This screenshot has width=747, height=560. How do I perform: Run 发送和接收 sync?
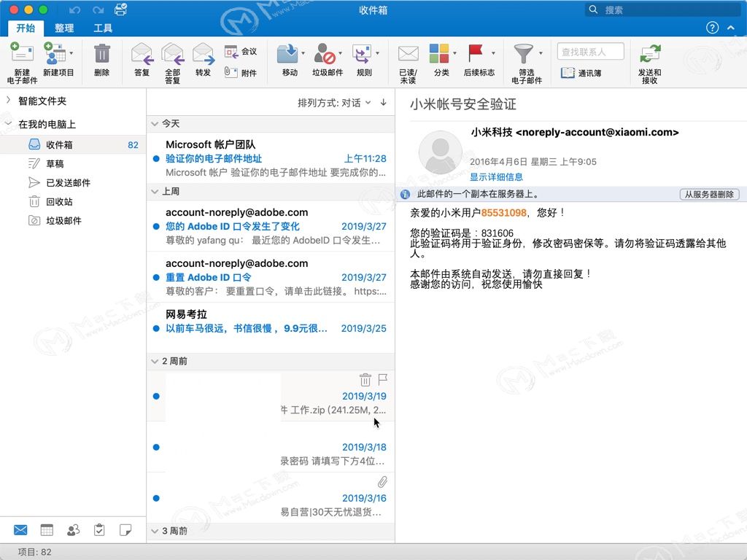(x=650, y=63)
